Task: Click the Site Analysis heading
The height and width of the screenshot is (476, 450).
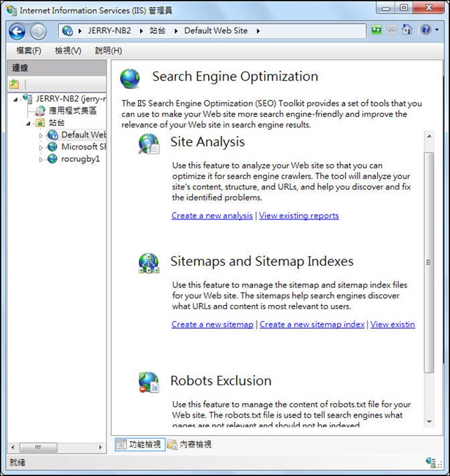Action: pos(207,142)
